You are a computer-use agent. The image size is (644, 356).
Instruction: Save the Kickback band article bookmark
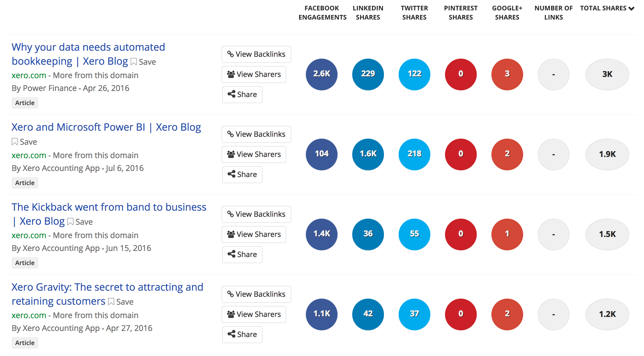coord(71,222)
